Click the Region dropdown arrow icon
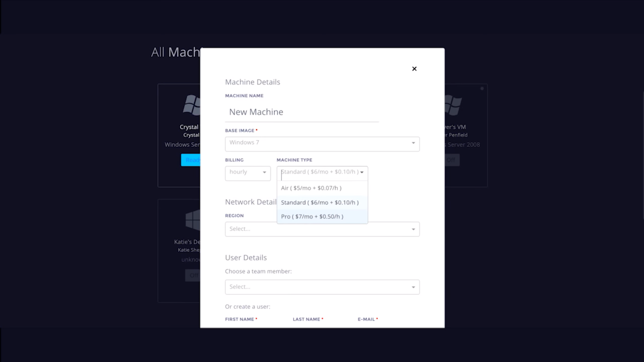Image resolution: width=644 pixels, height=362 pixels. pyautogui.click(x=413, y=229)
